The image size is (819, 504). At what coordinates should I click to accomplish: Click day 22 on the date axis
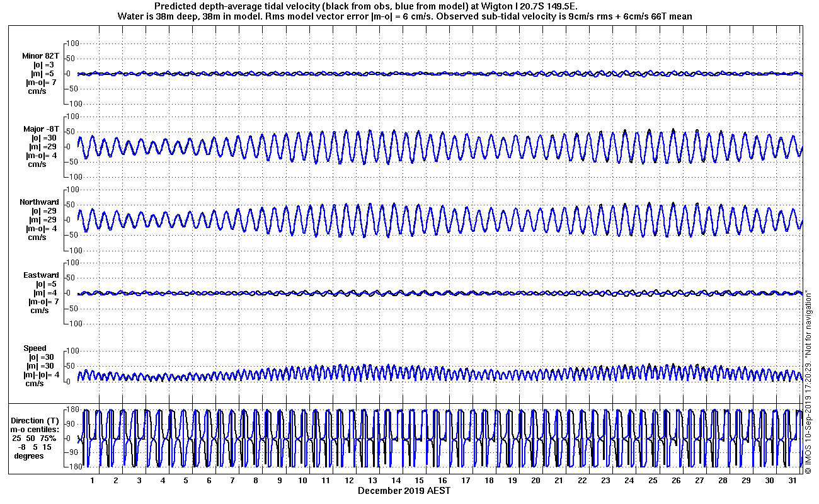(582, 480)
